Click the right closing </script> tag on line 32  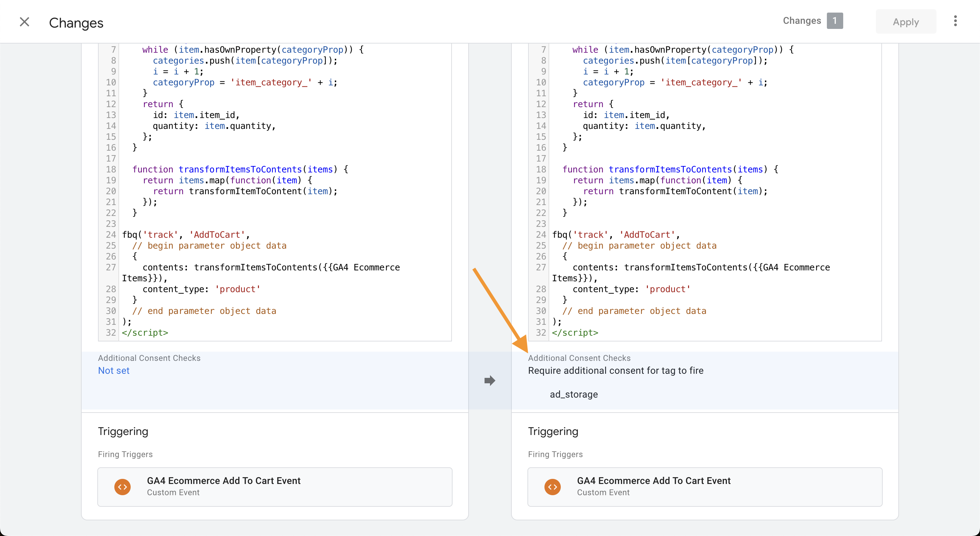[575, 332]
